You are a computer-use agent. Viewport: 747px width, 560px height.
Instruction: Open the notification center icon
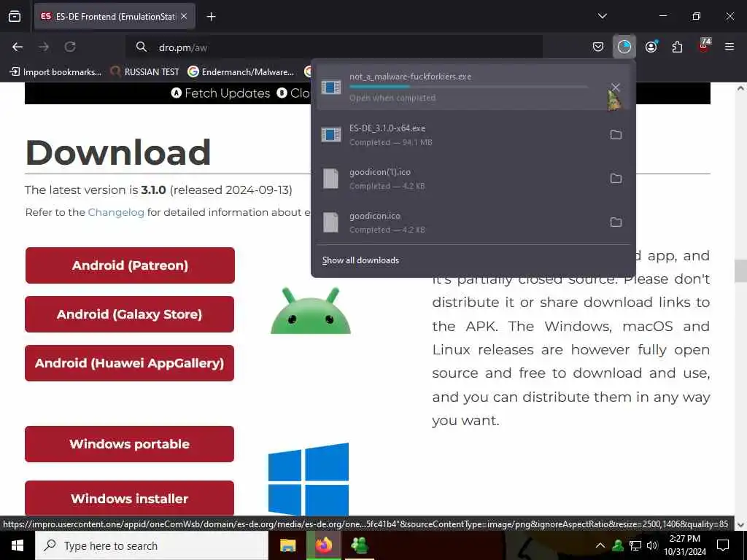click(x=723, y=545)
